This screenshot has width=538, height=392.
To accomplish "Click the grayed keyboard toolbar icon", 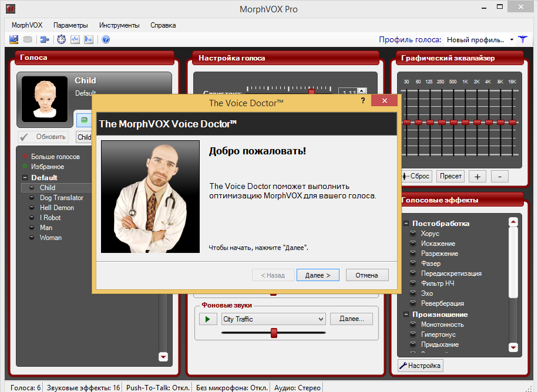I will pos(28,40).
